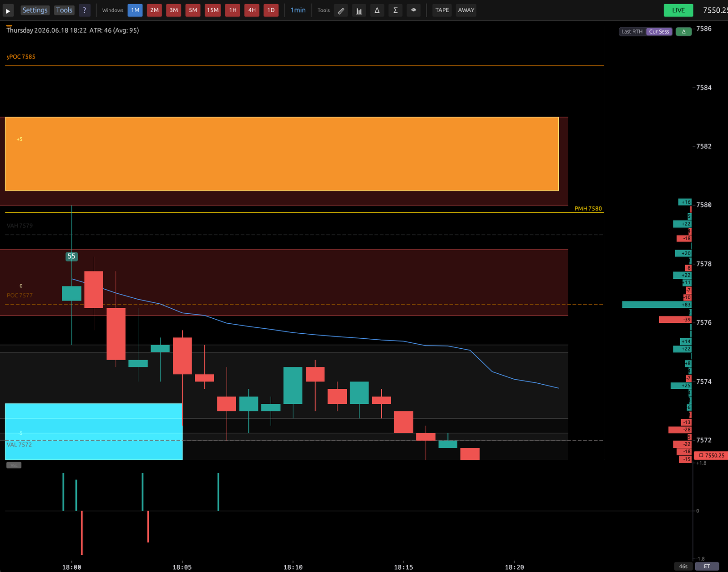Click the VAL 7572 level label
The image size is (728, 572).
click(19, 445)
